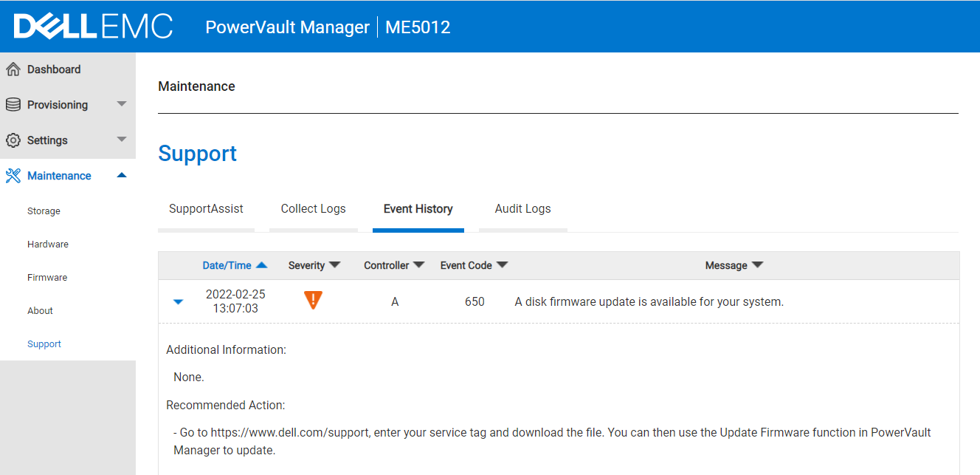Open the Event Code filter dropdown
980x475 pixels.
(502, 265)
